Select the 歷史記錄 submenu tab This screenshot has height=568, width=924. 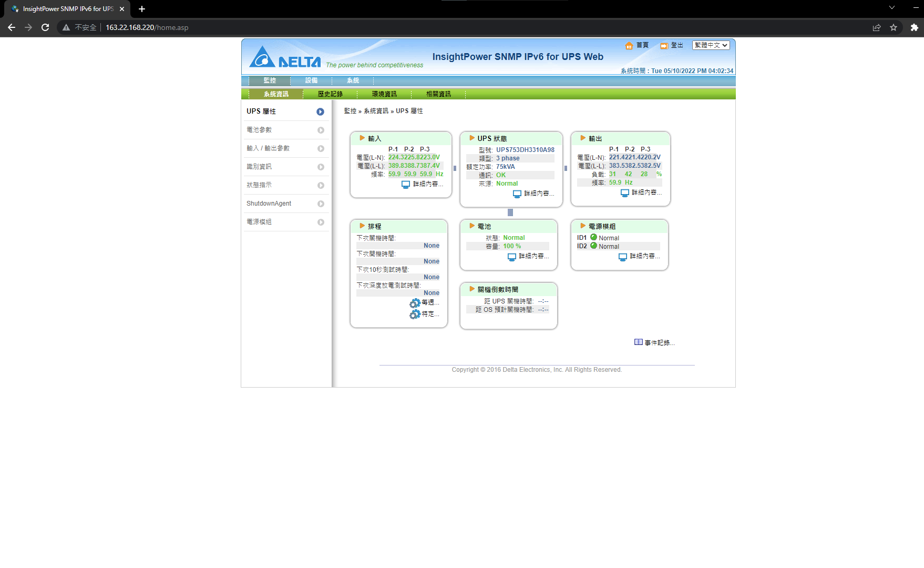tap(330, 94)
